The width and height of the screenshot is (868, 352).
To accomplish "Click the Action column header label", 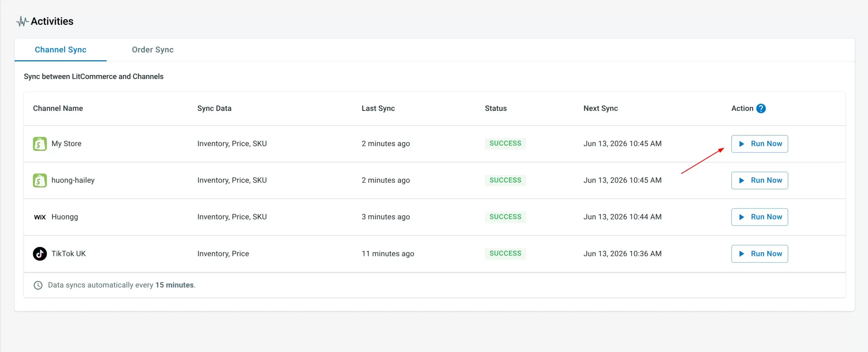I will (742, 109).
